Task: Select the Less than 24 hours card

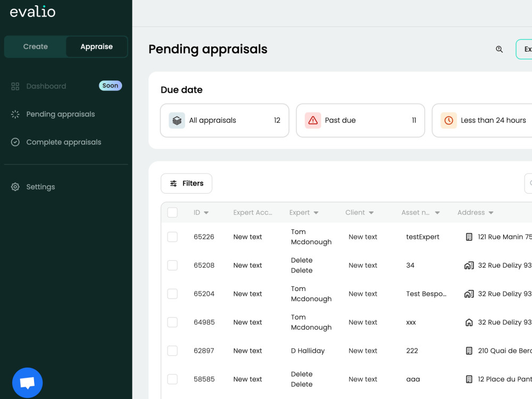Action: pos(482,120)
